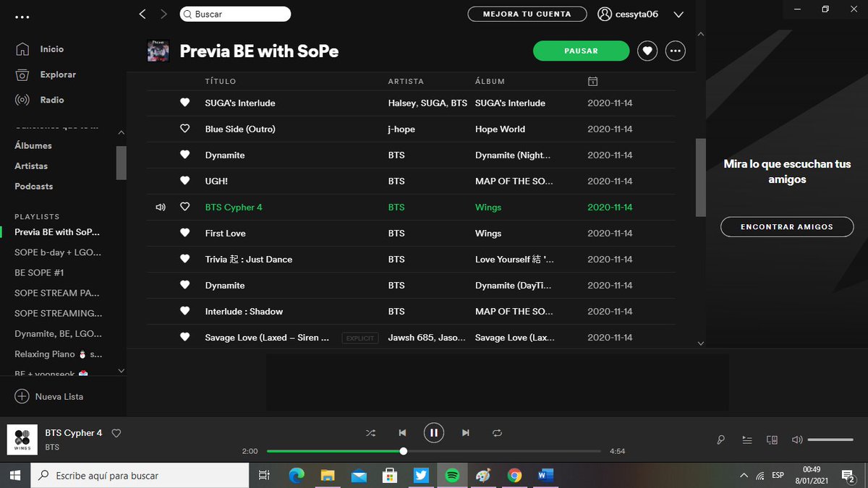Viewport: 868px width, 488px height.
Task: Select the Álbumes library item
Action: [x=33, y=145]
